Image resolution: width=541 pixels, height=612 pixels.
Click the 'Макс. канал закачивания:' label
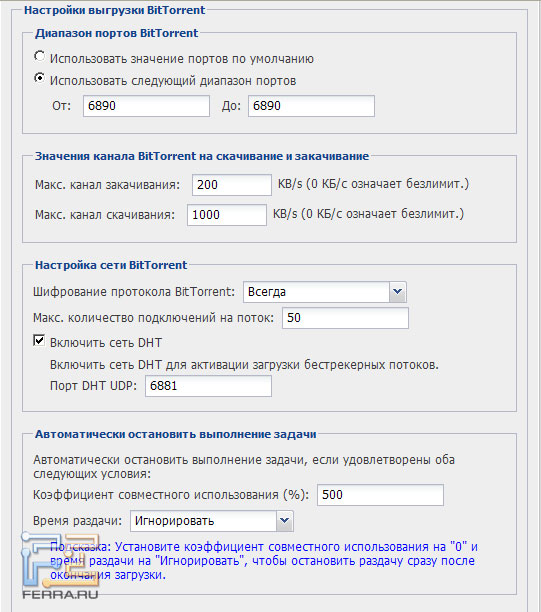click(x=108, y=185)
